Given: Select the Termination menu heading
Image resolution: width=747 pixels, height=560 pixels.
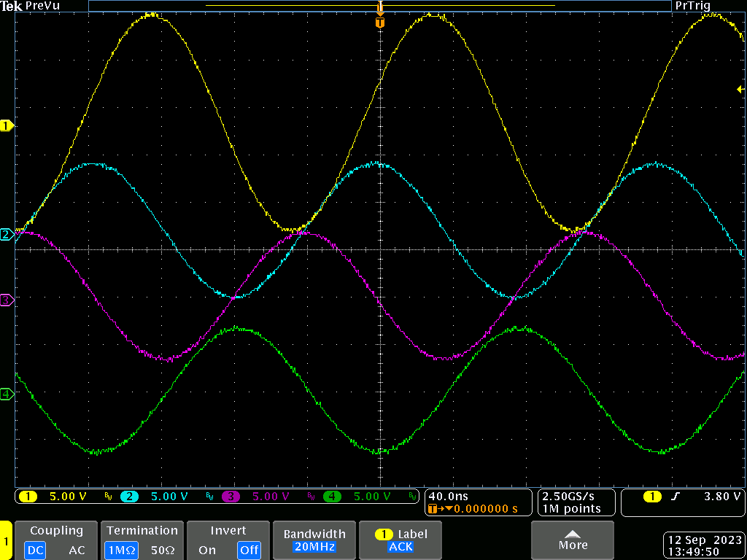Looking at the screenshot, I should pyautogui.click(x=142, y=531).
